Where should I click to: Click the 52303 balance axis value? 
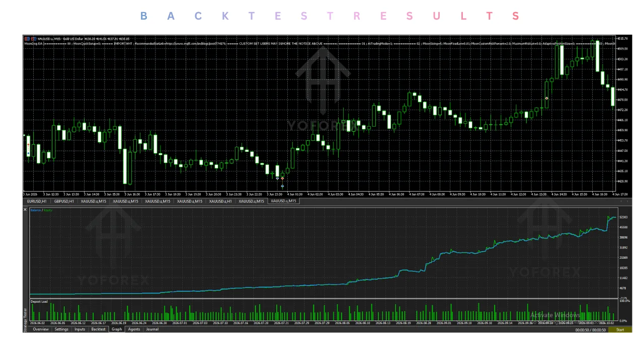coord(623,217)
